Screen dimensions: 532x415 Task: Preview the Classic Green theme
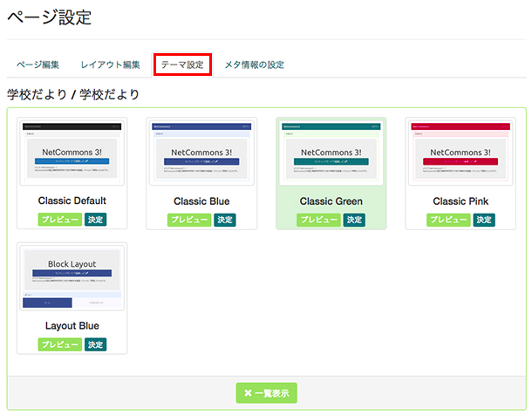(x=318, y=220)
